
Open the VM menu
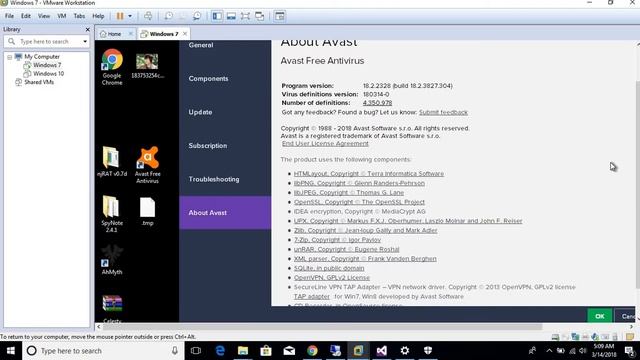click(x=62, y=16)
